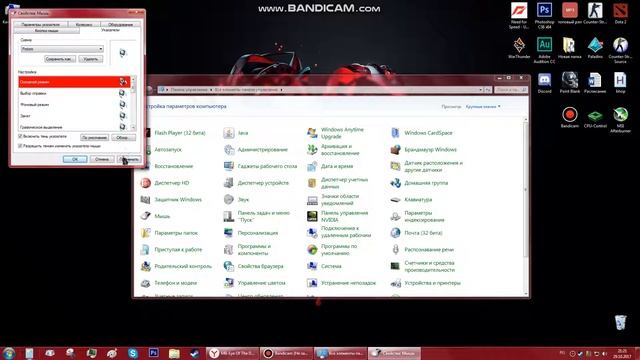The width and height of the screenshot is (640, 360).
Task: Open Flash Player (32 бита) in Control Panel
Action: [x=173, y=133]
